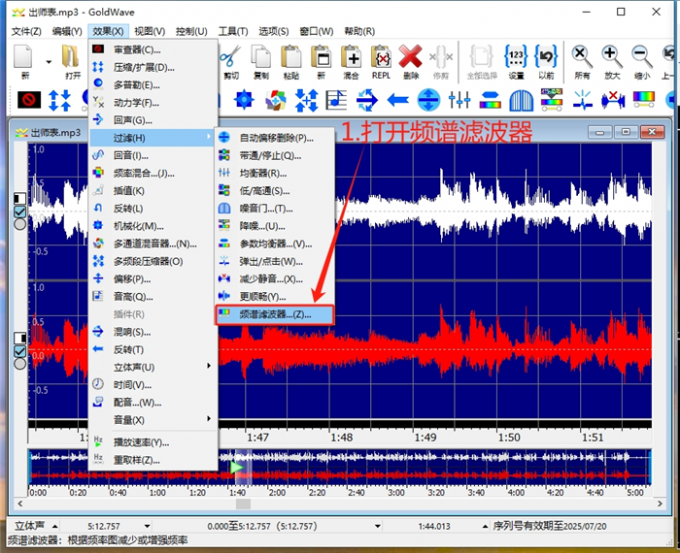Choose 降噪...(U) from the filter submenu
This screenshot has width=680, height=553.
click(275, 226)
